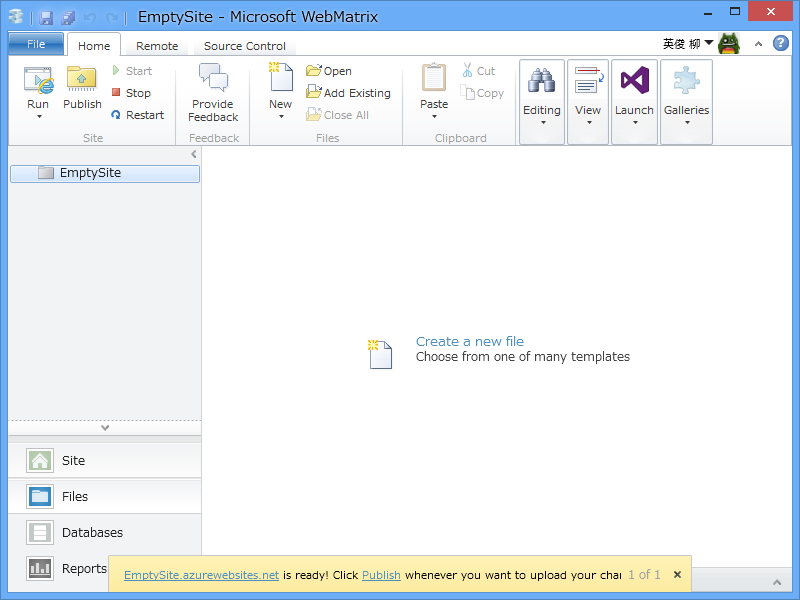Open the Files workspace
This screenshot has width=800, height=600.
[x=105, y=496]
